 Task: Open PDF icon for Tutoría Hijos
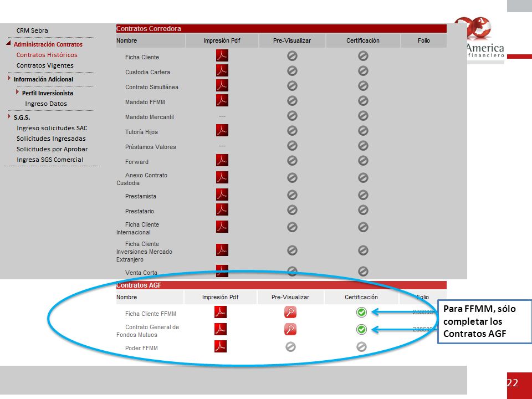click(x=222, y=130)
